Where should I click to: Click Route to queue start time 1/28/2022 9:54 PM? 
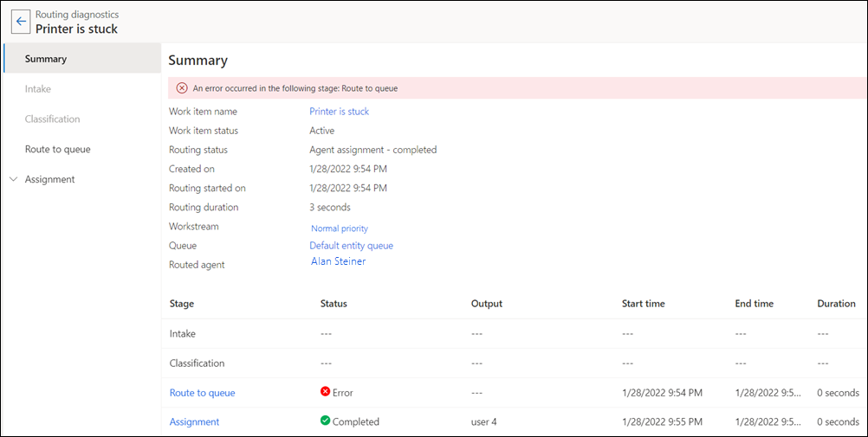click(x=662, y=393)
